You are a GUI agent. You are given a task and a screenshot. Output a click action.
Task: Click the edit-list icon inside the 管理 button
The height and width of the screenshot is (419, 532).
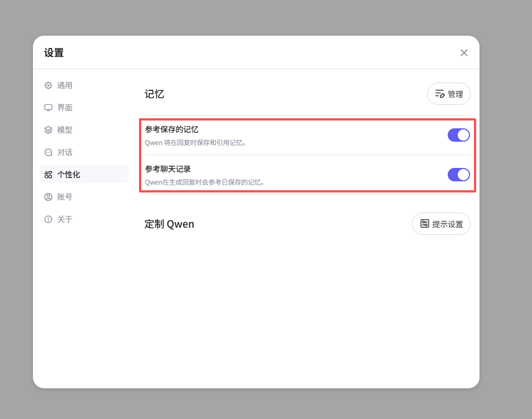tap(439, 94)
